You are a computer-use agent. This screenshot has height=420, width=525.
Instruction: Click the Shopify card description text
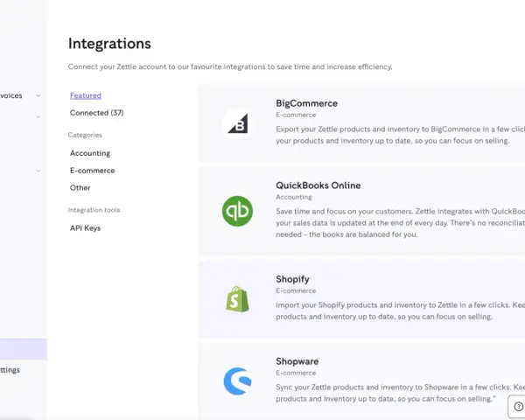(401, 311)
